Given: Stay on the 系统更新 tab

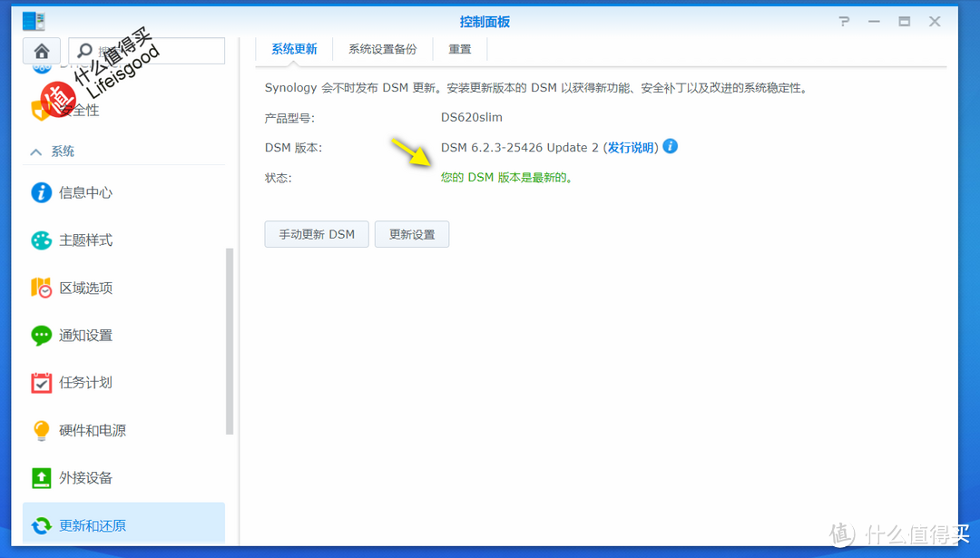Looking at the screenshot, I should point(293,49).
